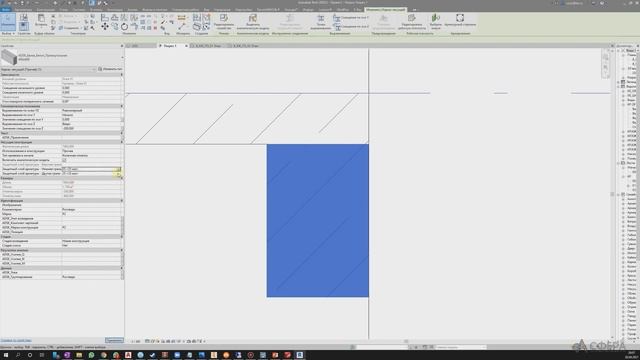This screenshot has width=640, height=360.
Task: Close the Properties palette
Action: [122, 46]
